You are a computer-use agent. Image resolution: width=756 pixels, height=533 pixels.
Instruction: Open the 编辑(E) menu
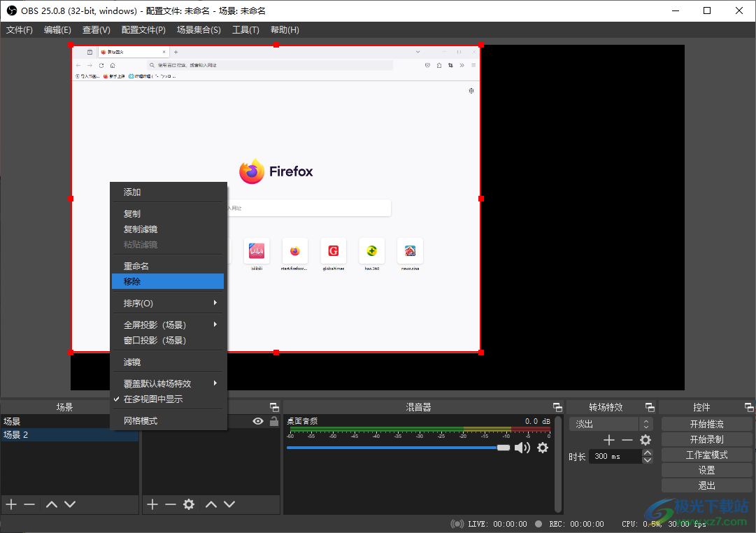point(57,30)
